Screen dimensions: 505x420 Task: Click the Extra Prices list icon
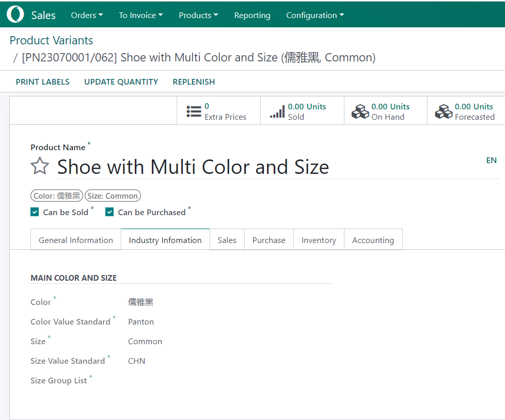pyautogui.click(x=194, y=111)
